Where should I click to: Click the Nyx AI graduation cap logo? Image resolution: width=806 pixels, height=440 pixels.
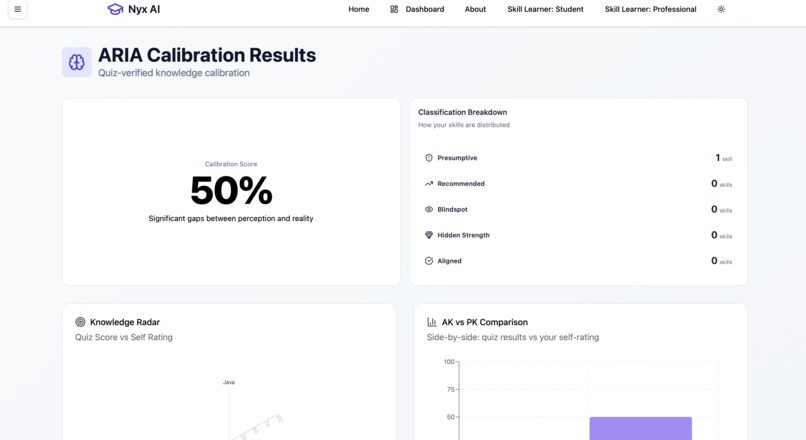pyautogui.click(x=115, y=9)
